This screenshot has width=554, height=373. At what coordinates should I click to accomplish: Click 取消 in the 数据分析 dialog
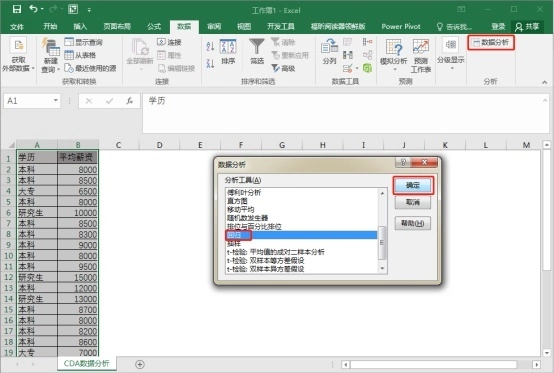click(x=413, y=202)
